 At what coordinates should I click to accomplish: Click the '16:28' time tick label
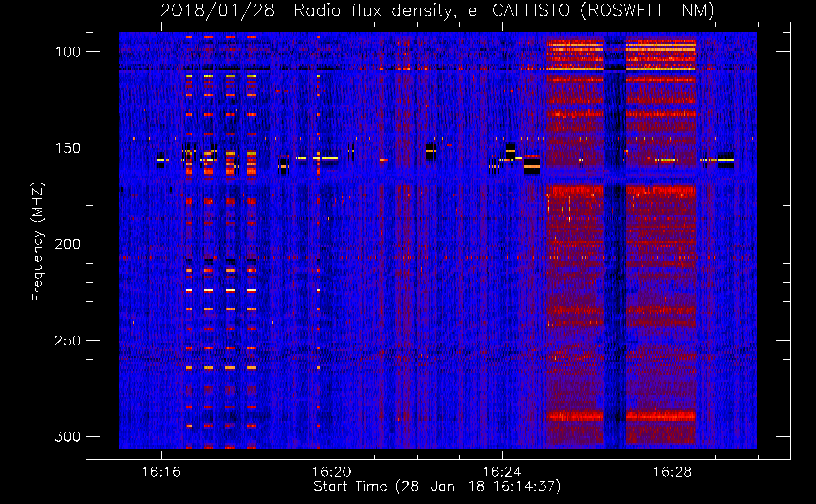click(673, 472)
